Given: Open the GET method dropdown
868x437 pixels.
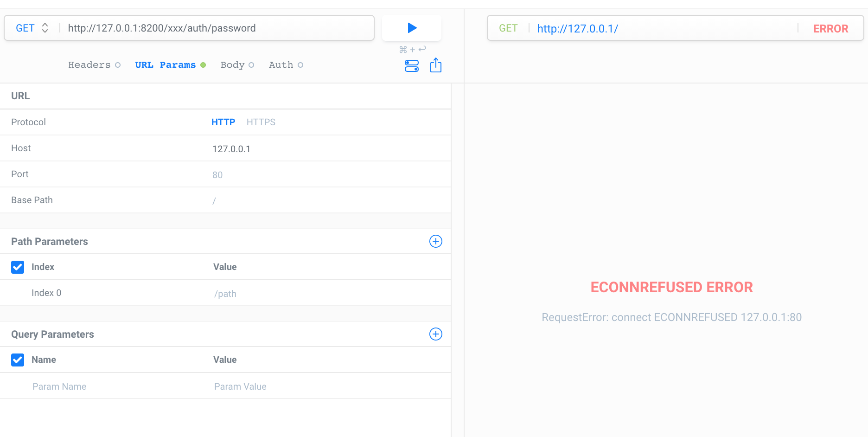Looking at the screenshot, I should [31, 28].
